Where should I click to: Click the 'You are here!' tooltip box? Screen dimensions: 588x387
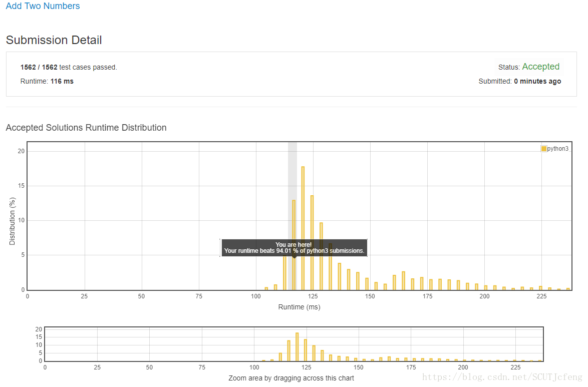click(295, 248)
